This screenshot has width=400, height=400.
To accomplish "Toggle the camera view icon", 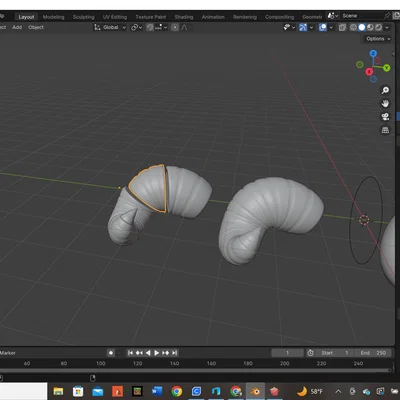I will click(x=385, y=117).
